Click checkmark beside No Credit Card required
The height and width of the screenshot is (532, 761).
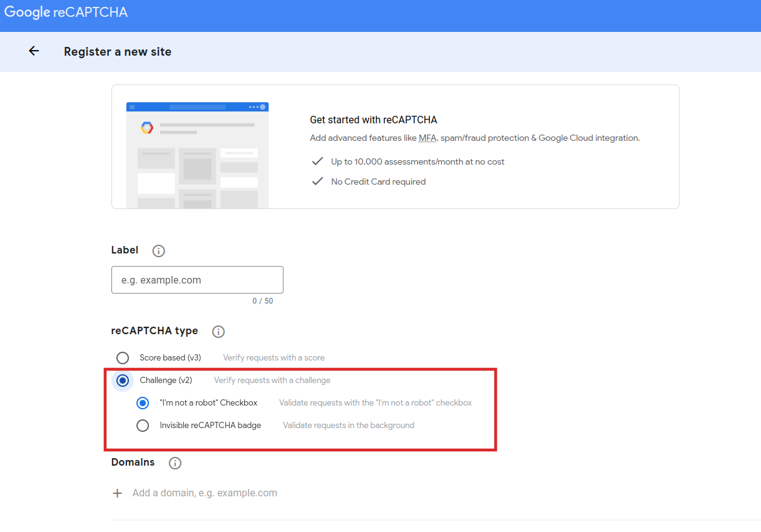click(317, 182)
